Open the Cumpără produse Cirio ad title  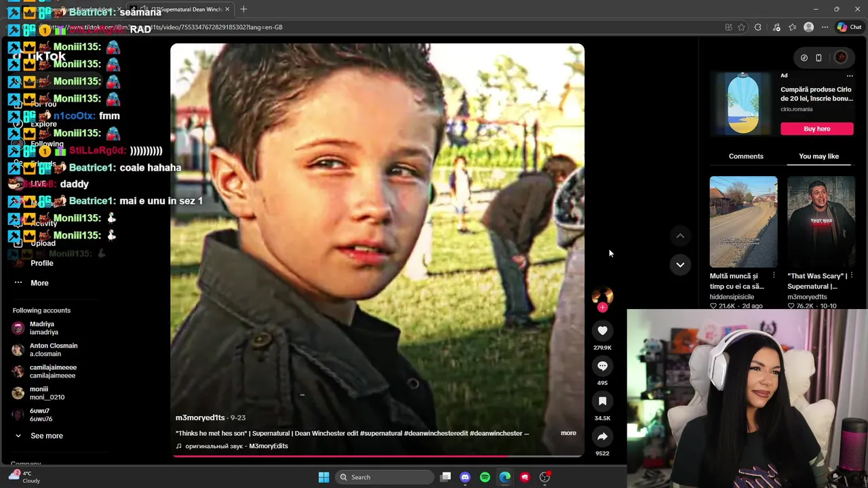[x=816, y=94]
